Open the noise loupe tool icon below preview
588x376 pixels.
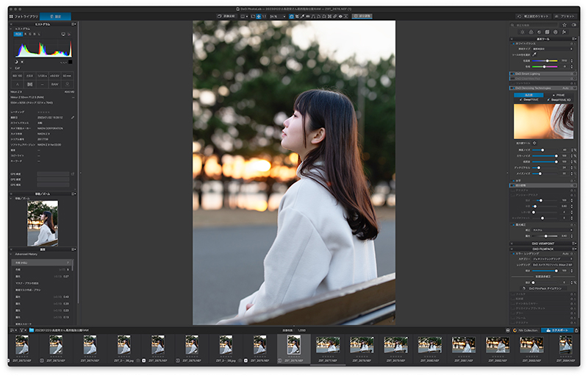(x=534, y=143)
